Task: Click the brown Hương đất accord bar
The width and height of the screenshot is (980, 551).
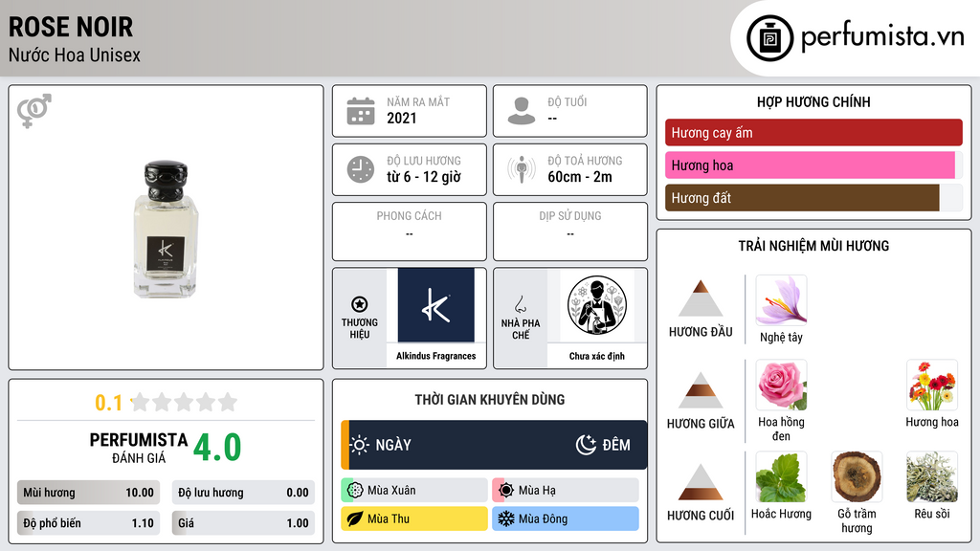Action: coord(802,197)
